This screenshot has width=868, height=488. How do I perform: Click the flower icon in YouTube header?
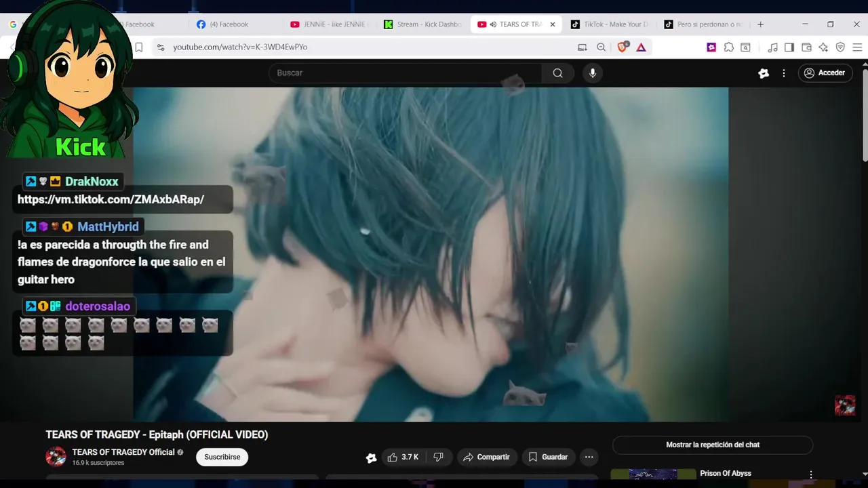764,73
